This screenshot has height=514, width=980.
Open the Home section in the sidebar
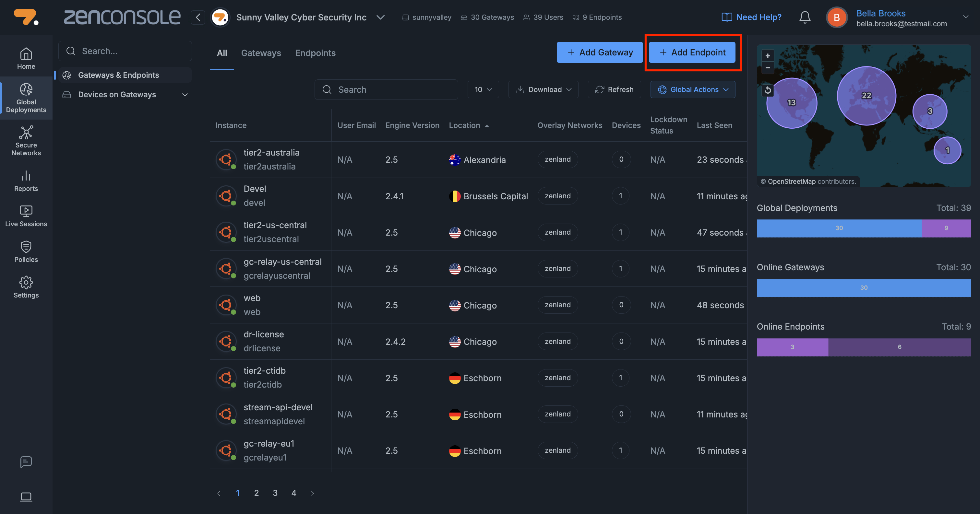pyautogui.click(x=26, y=58)
